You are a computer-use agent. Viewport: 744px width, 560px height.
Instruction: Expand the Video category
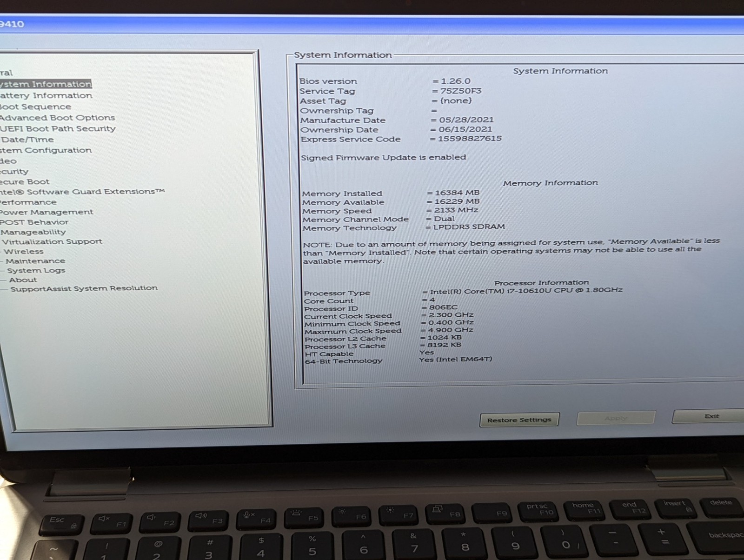tap(8, 161)
